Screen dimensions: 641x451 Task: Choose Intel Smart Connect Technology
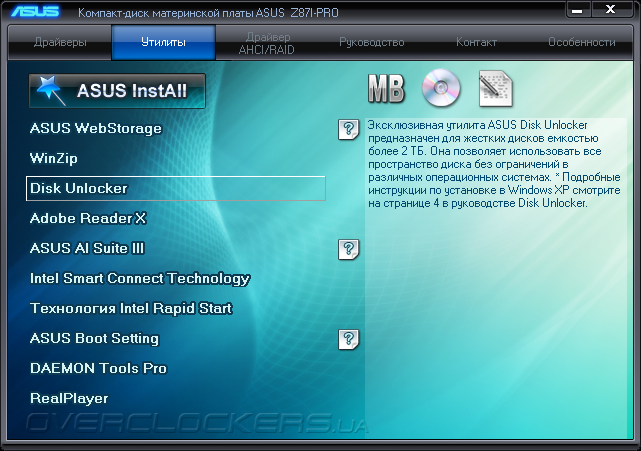coord(140,278)
